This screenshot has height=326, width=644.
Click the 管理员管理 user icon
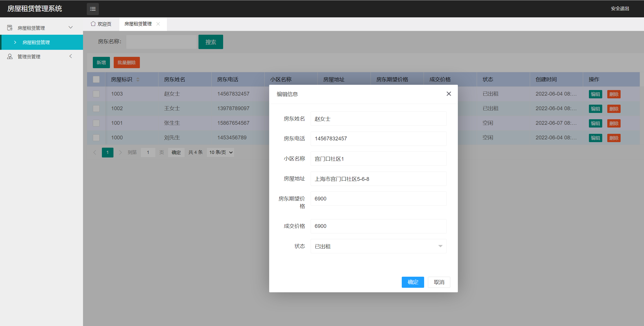pyautogui.click(x=10, y=56)
